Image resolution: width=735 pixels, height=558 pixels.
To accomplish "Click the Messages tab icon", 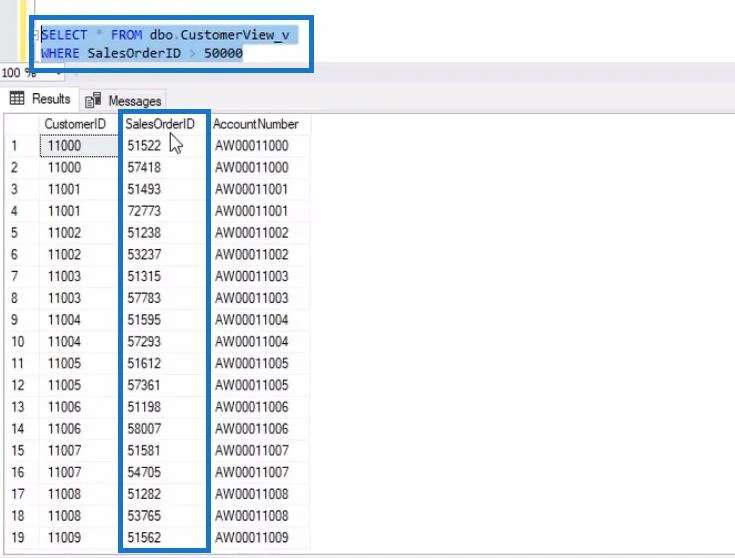I will pyautogui.click(x=93, y=100).
